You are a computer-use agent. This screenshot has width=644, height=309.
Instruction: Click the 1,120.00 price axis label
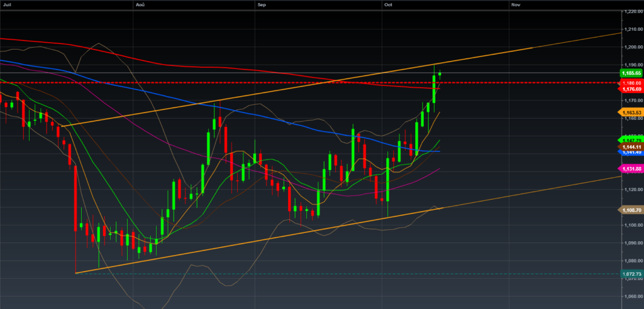(633, 190)
